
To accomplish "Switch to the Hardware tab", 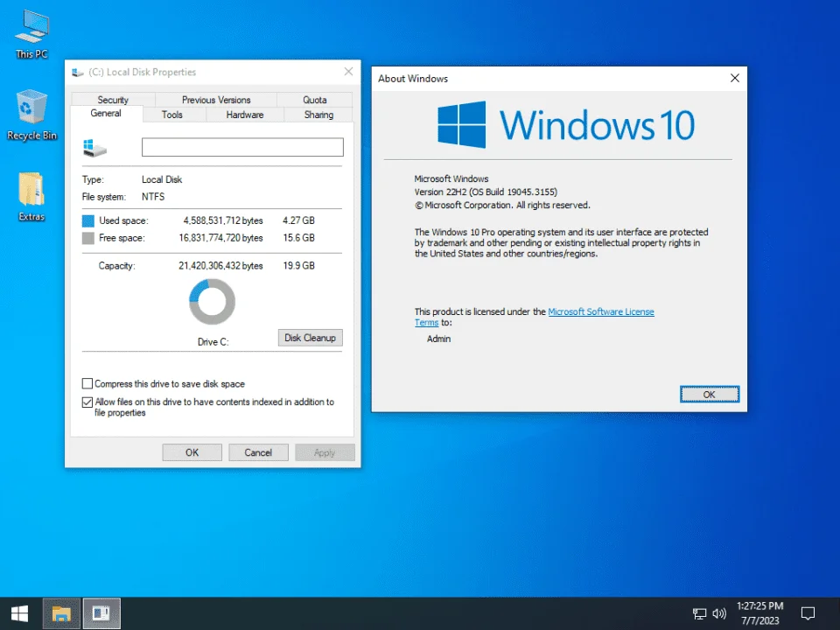I will point(245,115).
